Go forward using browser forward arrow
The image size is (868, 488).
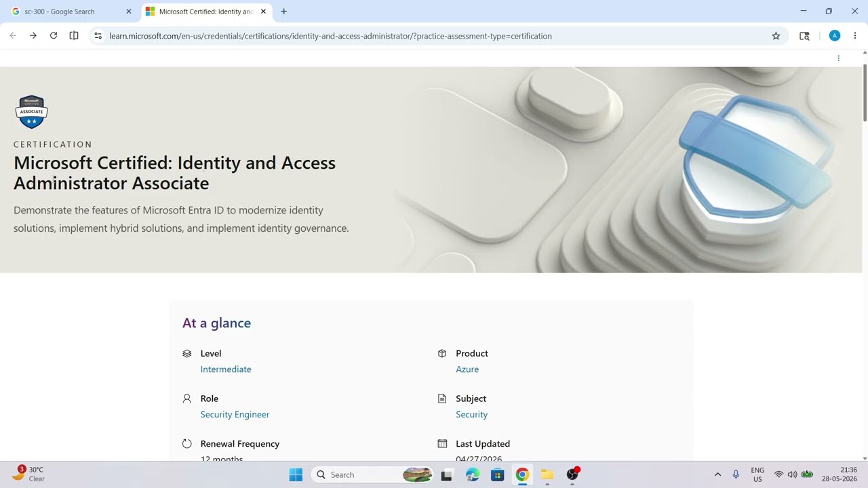pyautogui.click(x=33, y=36)
